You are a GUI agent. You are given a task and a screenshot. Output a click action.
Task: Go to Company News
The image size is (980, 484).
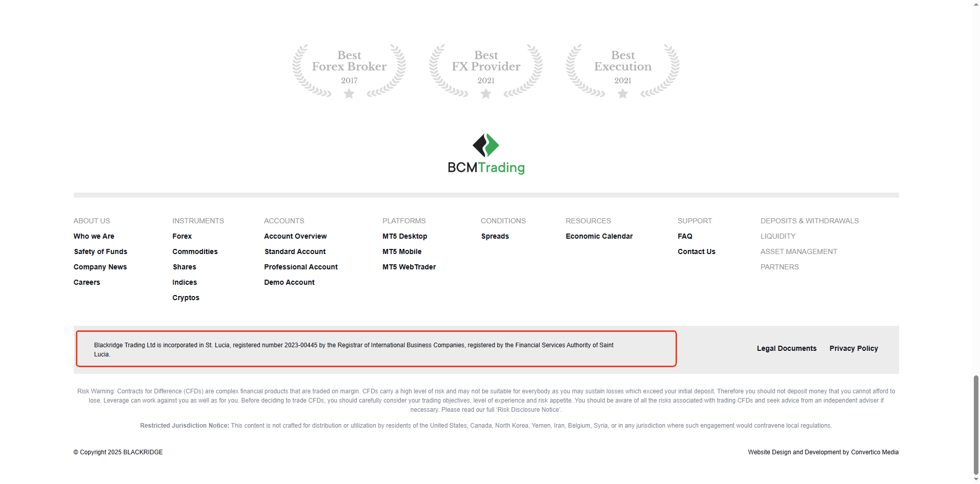click(x=100, y=267)
